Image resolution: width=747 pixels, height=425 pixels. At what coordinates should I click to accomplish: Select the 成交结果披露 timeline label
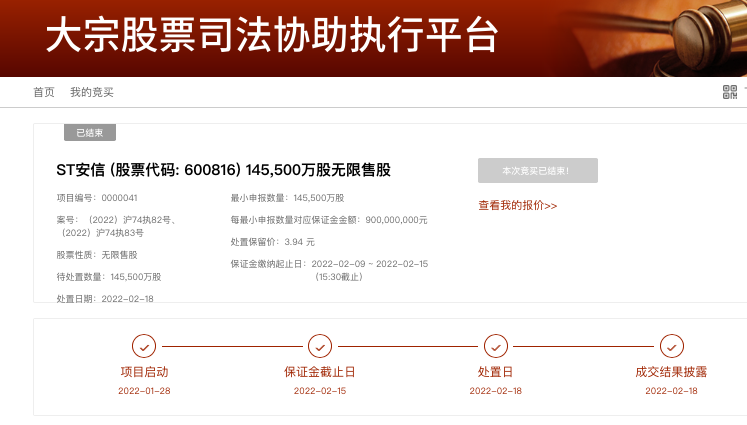coord(671,372)
